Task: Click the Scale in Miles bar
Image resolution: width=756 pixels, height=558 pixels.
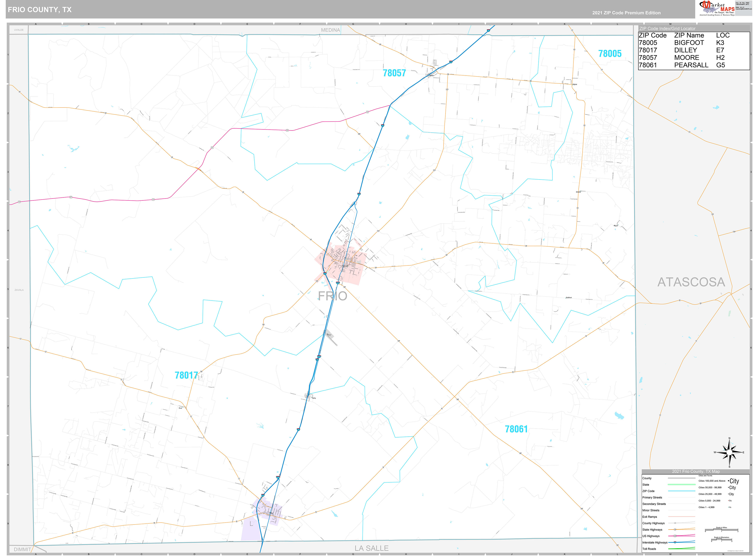Action: (721, 530)
